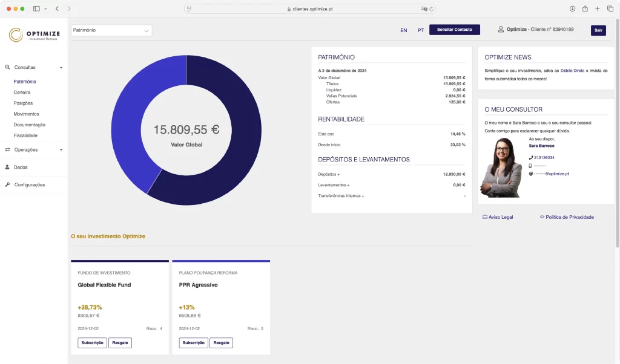Click the Solicitar Contacto button
The height and width of the screenshot is (364, 620).
(x=454, y=30)
